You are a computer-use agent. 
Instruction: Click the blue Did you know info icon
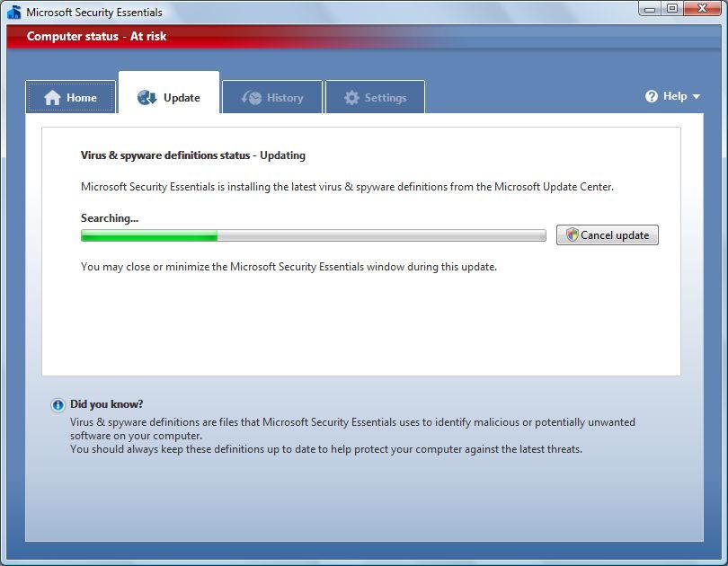(x=58, y=403)
